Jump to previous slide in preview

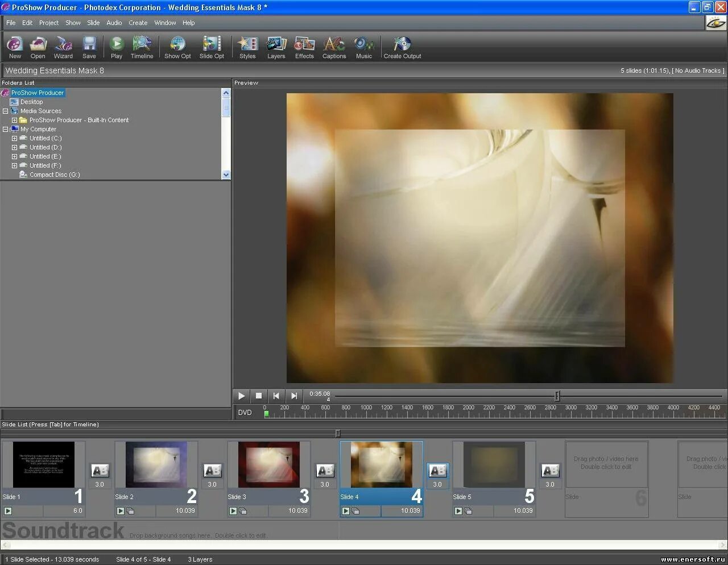276,396
